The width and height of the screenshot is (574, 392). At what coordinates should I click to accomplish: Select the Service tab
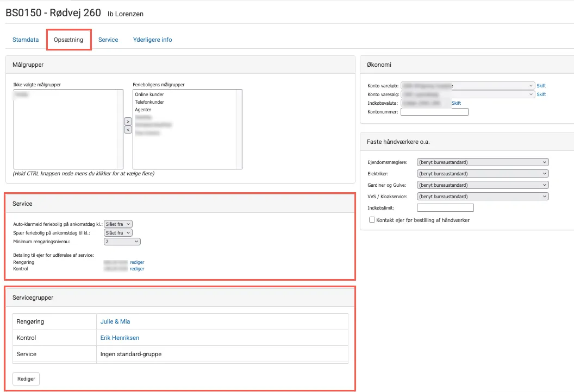pyautogui.click(x=108, y=40)
